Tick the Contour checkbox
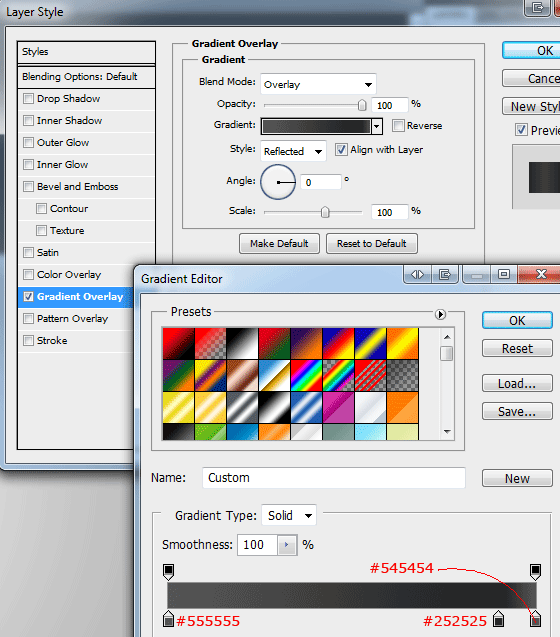Viewport: 560px width, 637px height. 41,208
